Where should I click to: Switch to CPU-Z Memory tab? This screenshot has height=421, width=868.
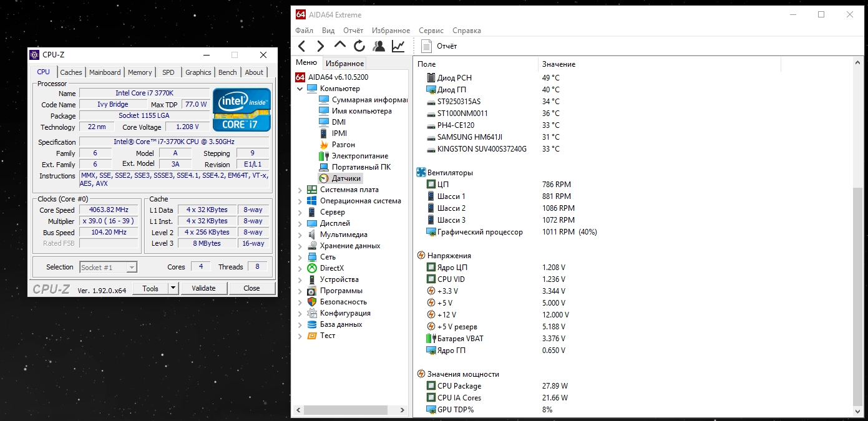click(140, 72)
